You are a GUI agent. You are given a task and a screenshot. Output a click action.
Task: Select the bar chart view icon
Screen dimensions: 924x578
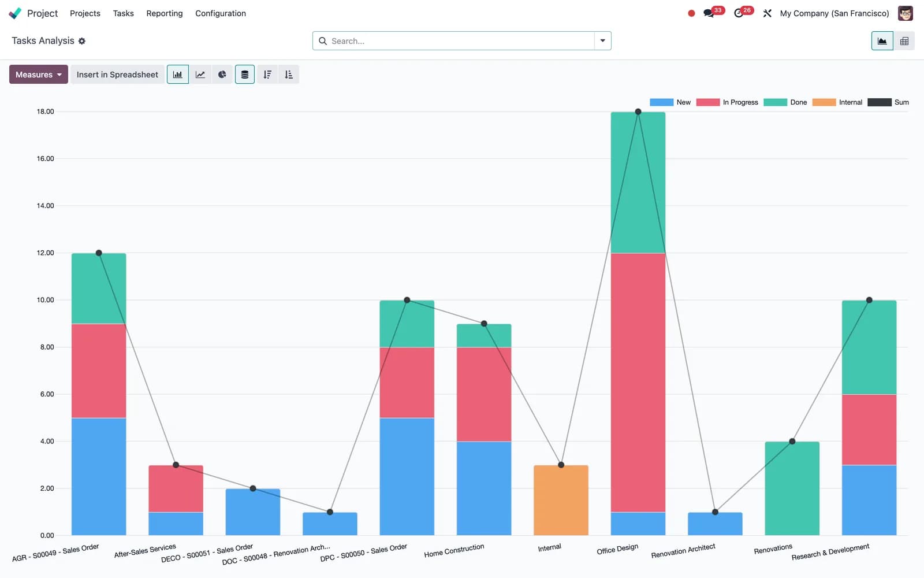(178, 75)
